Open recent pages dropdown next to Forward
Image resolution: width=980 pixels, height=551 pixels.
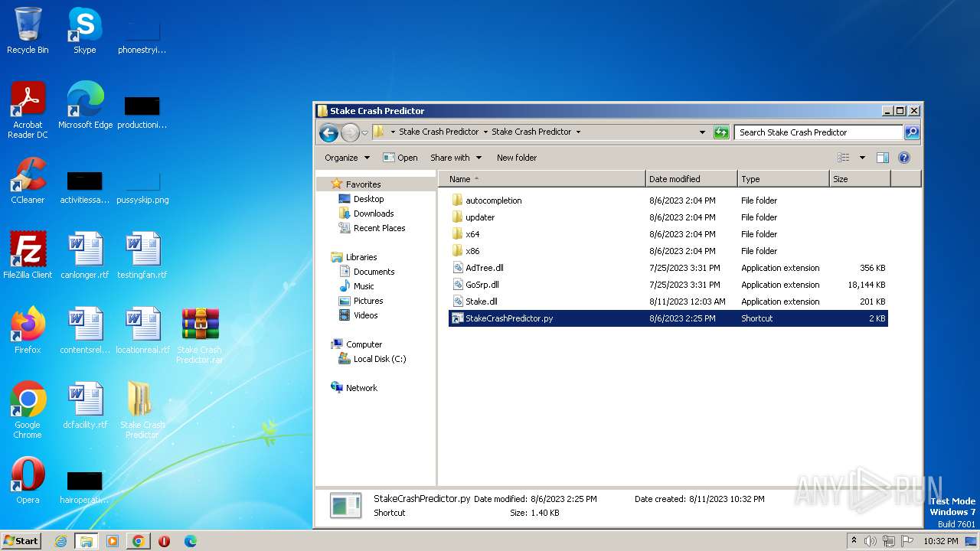tap(364, 132)
